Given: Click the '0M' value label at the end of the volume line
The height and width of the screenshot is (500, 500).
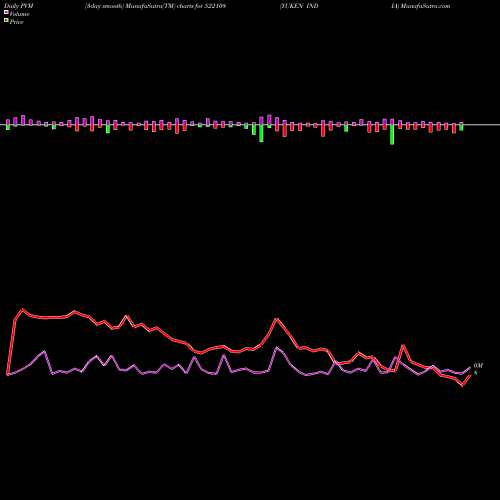Looking at the screenshot, I should pos(478,366).
